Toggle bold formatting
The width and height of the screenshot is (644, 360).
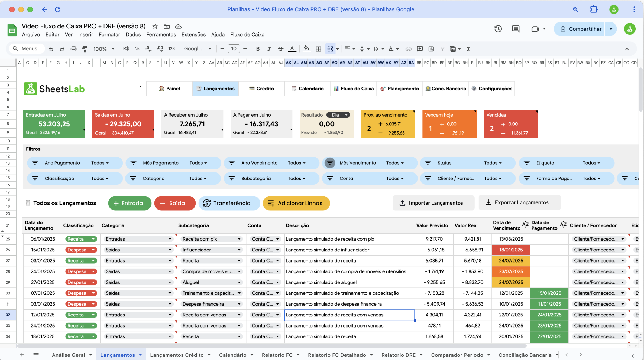tap(258, 49)
